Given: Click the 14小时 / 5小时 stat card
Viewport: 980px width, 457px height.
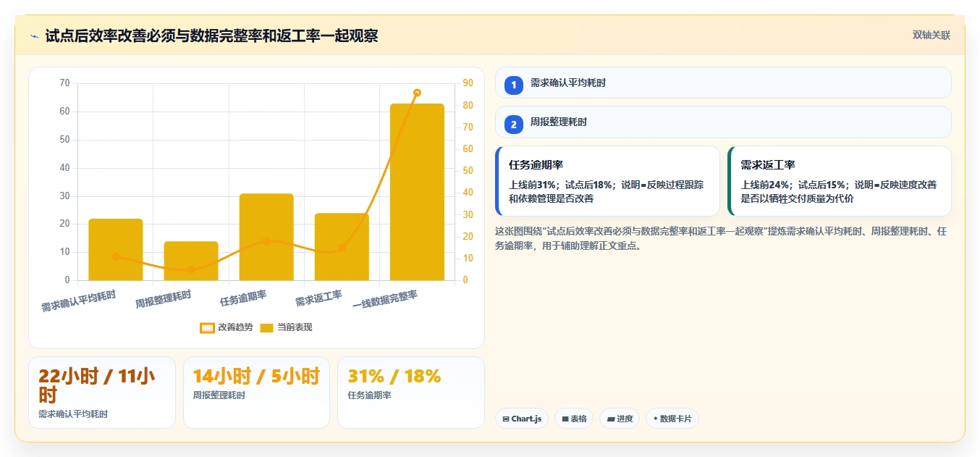Looking at the screenshot, I should pos(257,393).
